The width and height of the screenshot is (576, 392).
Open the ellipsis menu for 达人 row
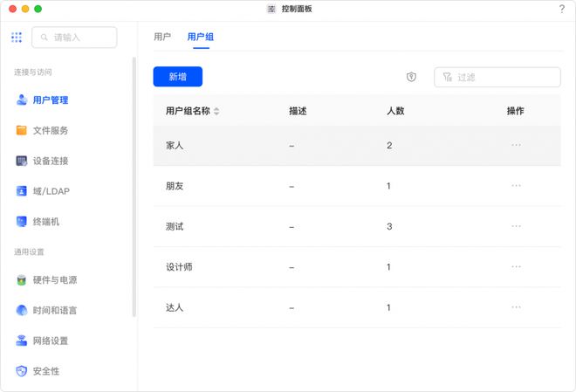[x=516, y=307]
